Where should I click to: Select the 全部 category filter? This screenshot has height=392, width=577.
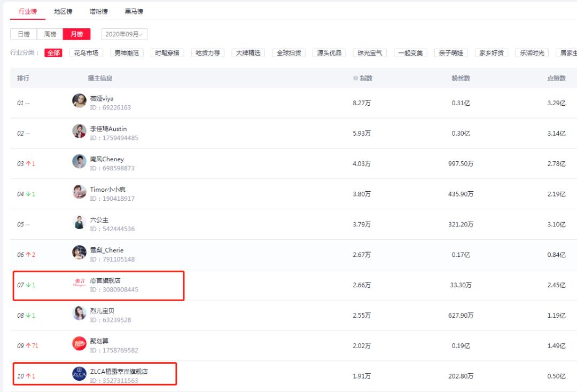tap(53, 52)
